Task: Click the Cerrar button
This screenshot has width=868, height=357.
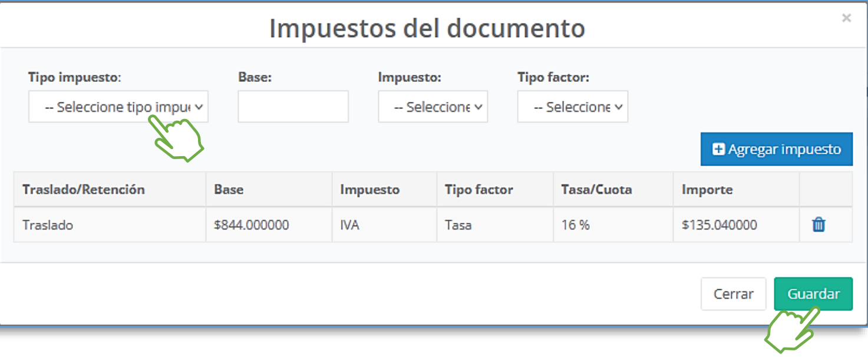Action: point(733,294)
